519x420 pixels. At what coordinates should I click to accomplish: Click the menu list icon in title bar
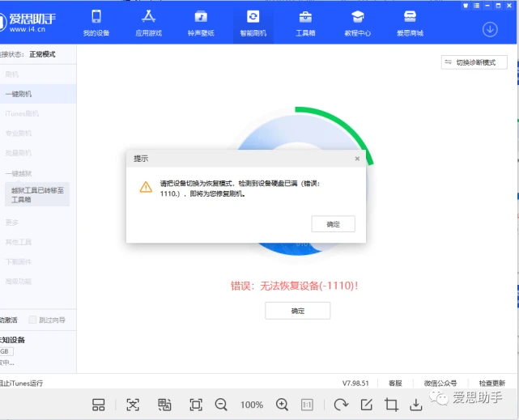[x=476, y=6]
